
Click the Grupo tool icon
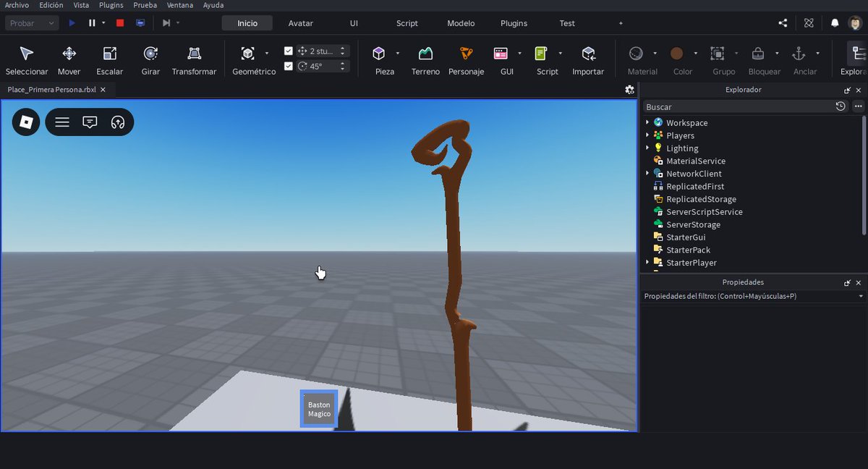(717, 54)
